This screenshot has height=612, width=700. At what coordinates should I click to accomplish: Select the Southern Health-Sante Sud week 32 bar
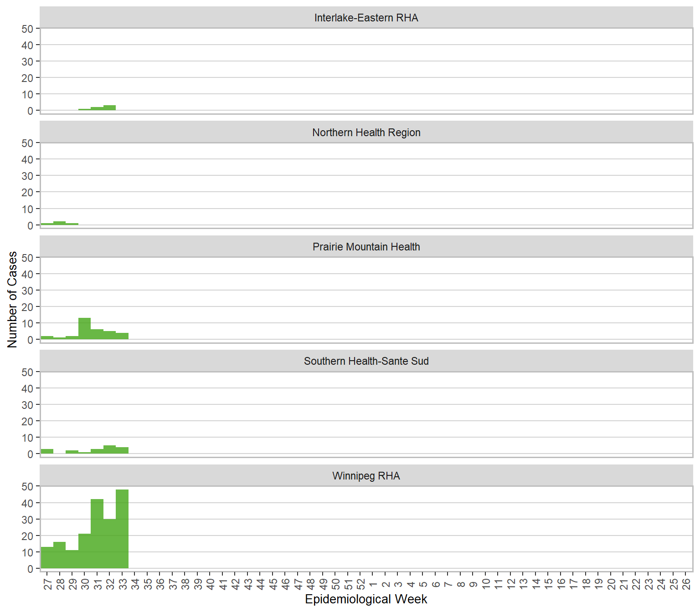point(110,450)
